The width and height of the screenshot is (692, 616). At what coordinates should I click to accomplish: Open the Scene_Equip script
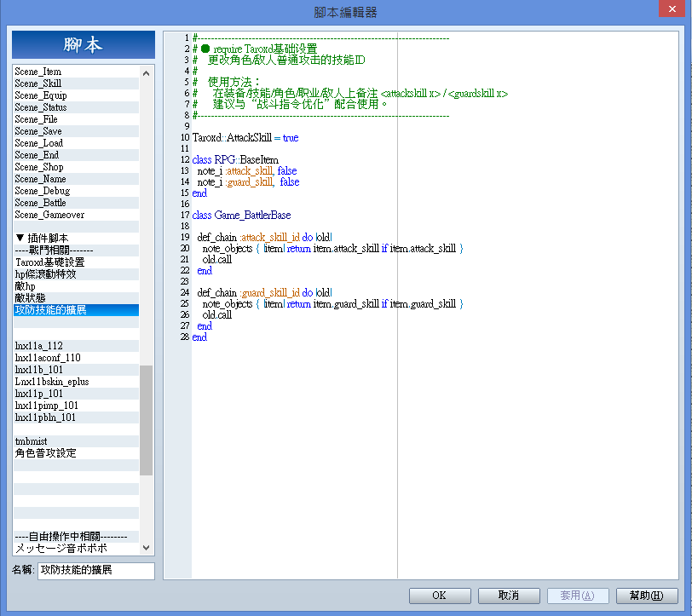click(x=77, y=95)
